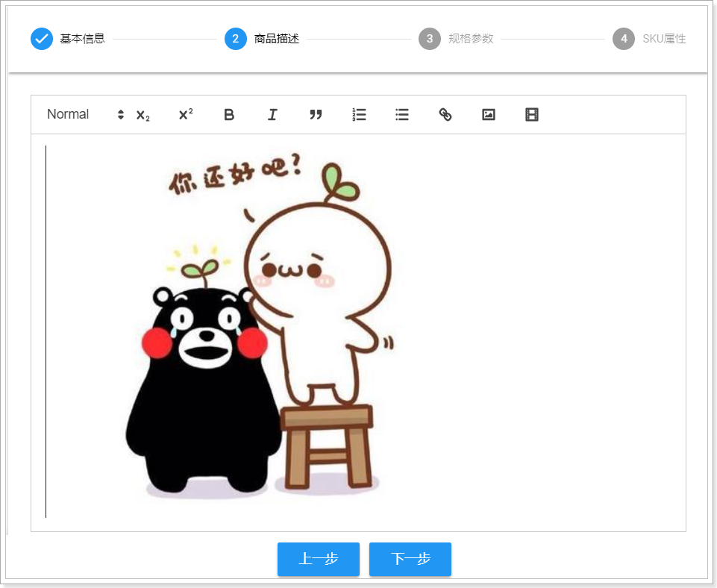Insert a blockquote
This screenshot has height=588, width=717.
click(x=316, y=115)
